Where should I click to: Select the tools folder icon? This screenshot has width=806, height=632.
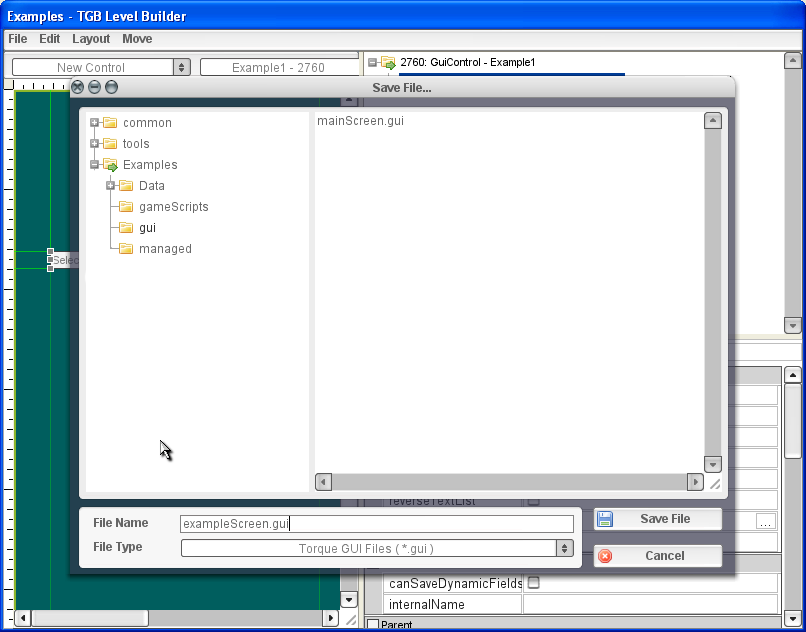pyautogui.click(x=109, y=143)
